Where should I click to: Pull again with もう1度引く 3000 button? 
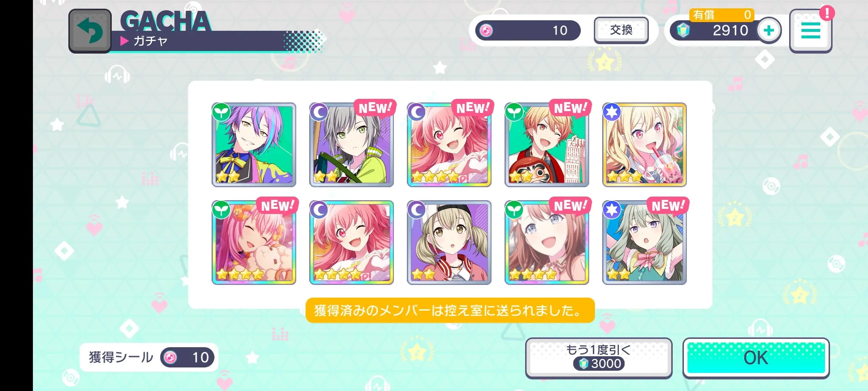[599, 358]
